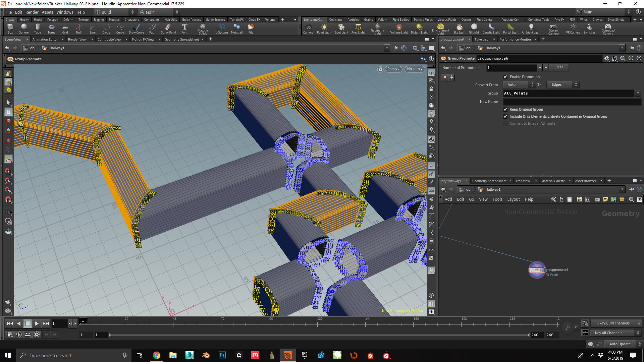Image resolution: width=644 pixels, height=362 pixels.
Task: Add an Area Light
Action: 358,28
